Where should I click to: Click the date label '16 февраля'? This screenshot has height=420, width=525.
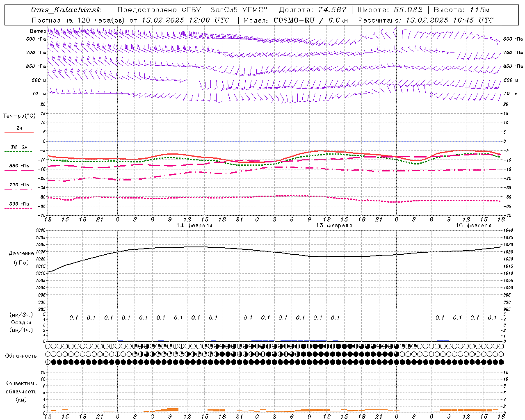click(473, 226)
